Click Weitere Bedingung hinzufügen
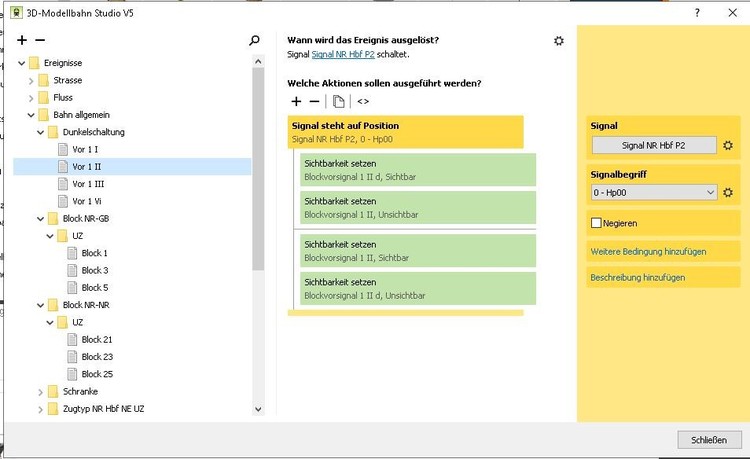The width and height of the screenshot is (750, 459). coord(648,251)
